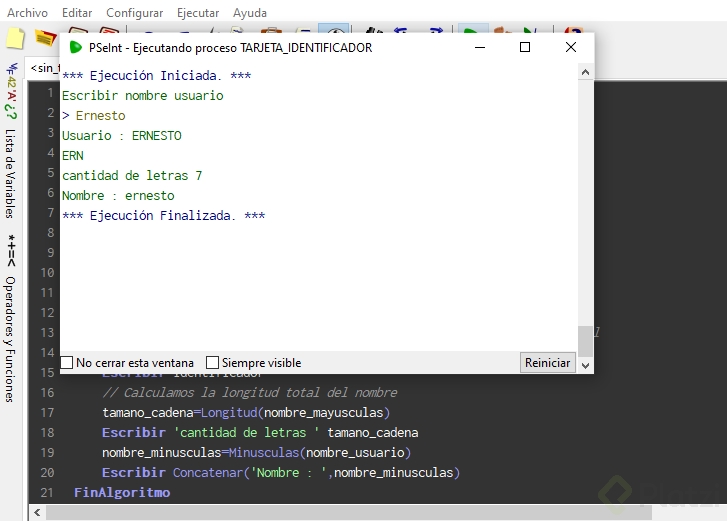Click the '*** Ejecución Iniciada. ***' output line
Screen dimensions: 727x521
157,76
